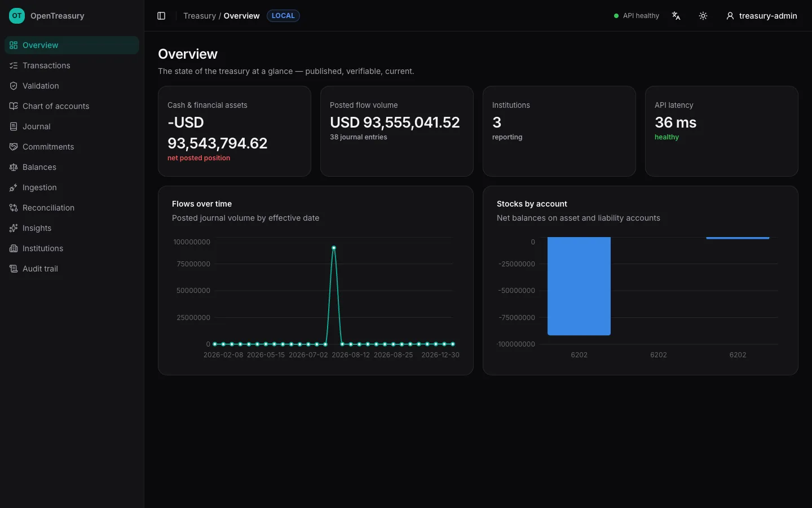
Task: Click the Balances scale icon
Action: point(14,167)
